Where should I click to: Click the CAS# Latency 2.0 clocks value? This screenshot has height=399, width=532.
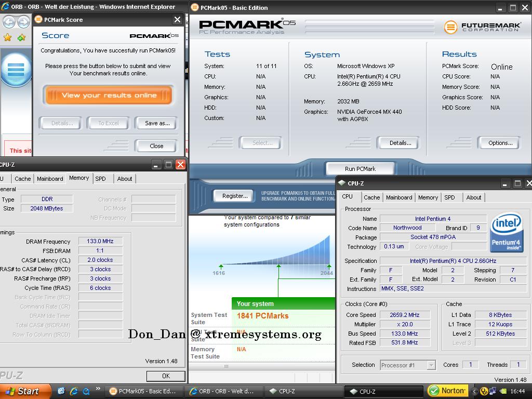100,260
